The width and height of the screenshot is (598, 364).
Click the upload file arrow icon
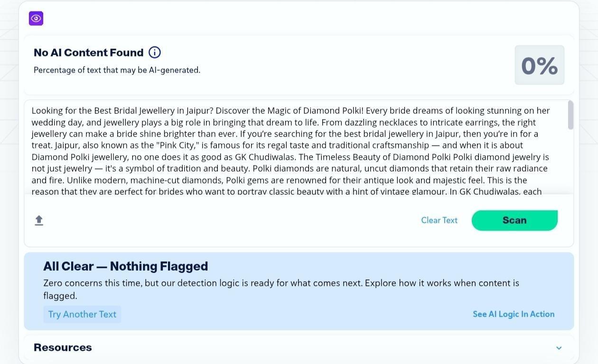(x=39, y=220)
